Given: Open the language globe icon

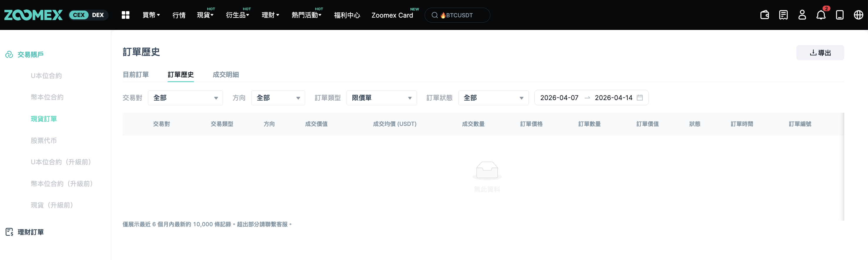Looking at the screenshot, I should [859, 15].
